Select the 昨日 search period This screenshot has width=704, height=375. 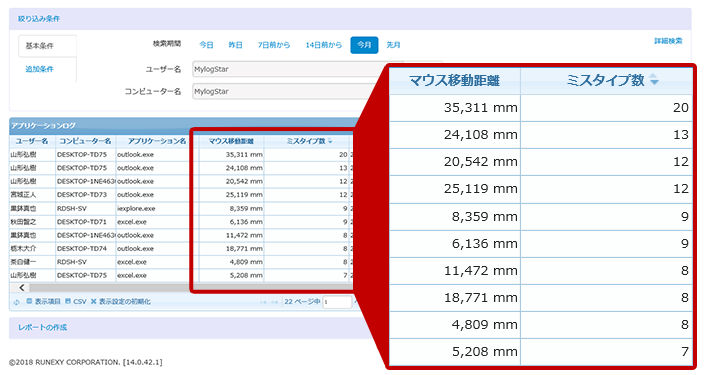[235, 45]
